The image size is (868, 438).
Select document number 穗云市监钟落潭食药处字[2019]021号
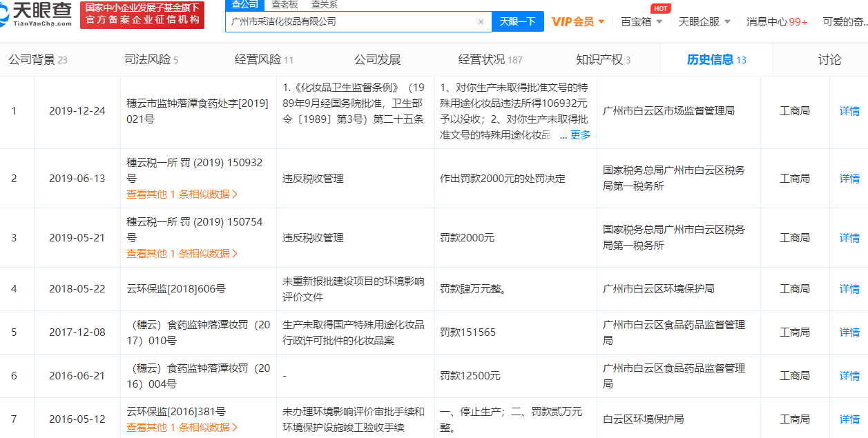pyautogui.click(x=197, y=111)
